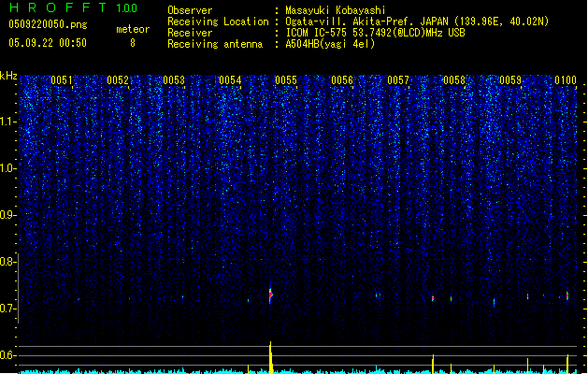Image resolution: width=588 pixels, height=374 pixels.
Task: Click the 1.1 kHz axis tick label
Action: coord(8,122)
